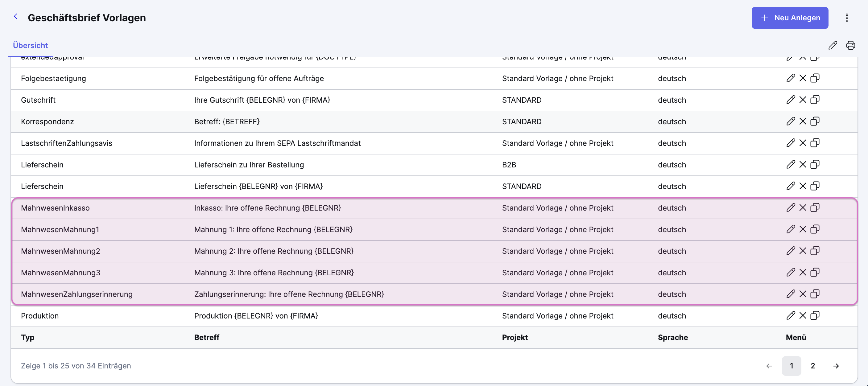This screenshot has height=386, width=868.
Task: Open the three-dot options menu
Action: tap(847, 18)
